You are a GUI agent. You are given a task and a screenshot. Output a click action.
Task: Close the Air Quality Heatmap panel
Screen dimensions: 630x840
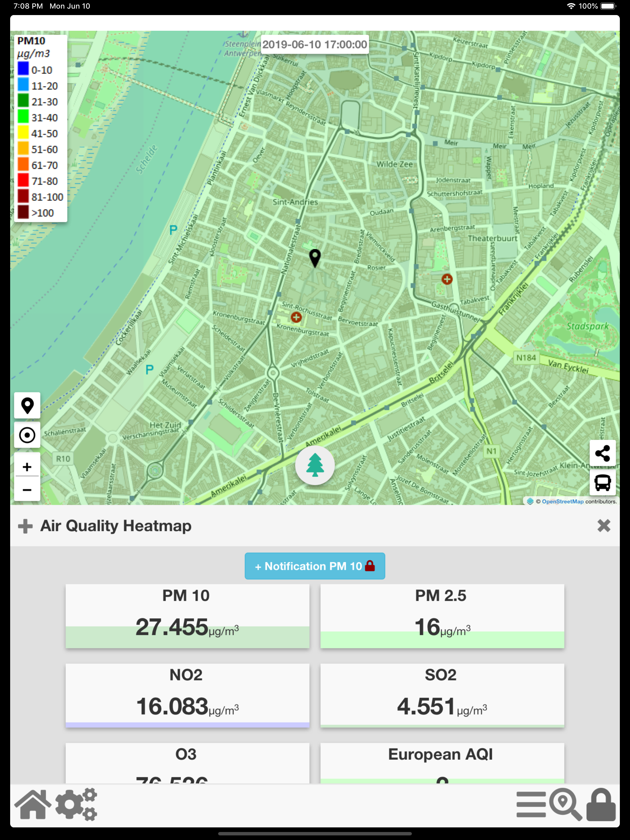pos(604,526)
